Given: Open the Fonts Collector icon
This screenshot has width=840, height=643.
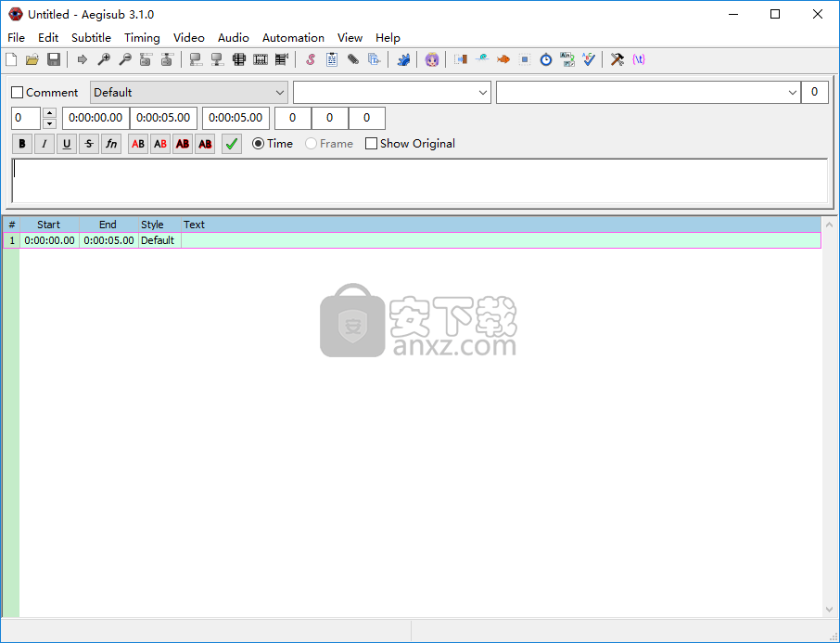Looking at the screenshot, I should (375, 59).
